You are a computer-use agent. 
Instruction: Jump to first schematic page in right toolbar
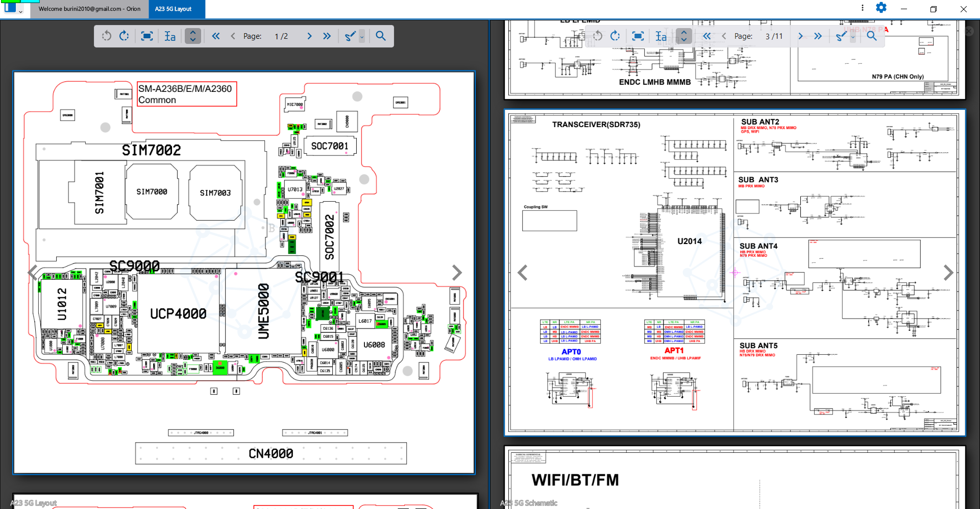pyautogui.click(x=707, y=36)
